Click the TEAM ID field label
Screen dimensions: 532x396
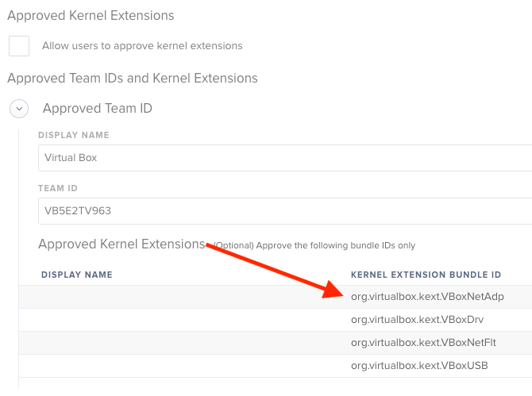(x=58, y=188)
